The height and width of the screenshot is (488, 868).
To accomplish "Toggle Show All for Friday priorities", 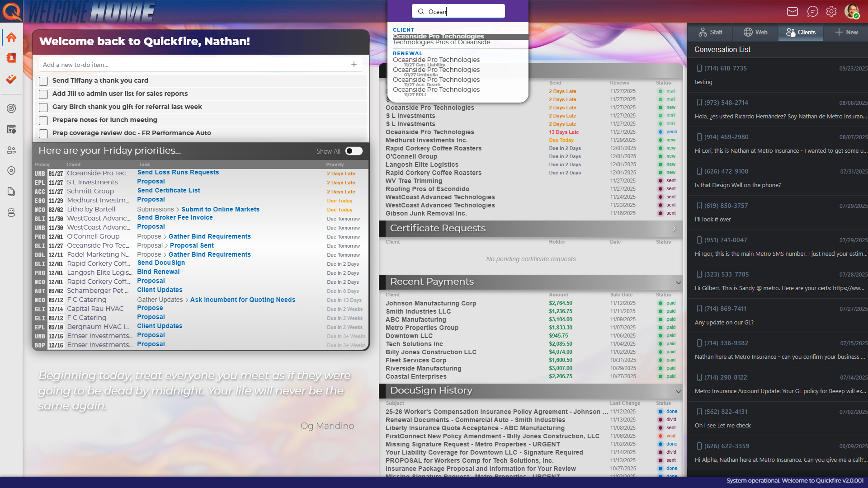I will pos(354,151).
